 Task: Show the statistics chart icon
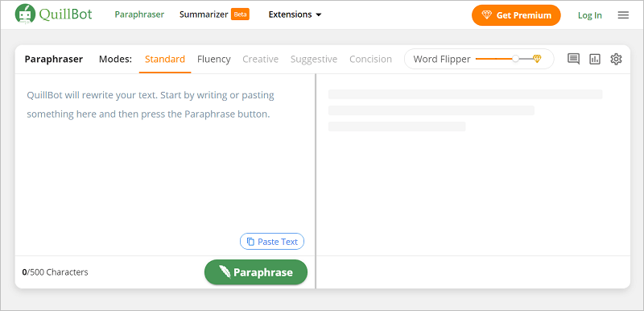(595, 59)
